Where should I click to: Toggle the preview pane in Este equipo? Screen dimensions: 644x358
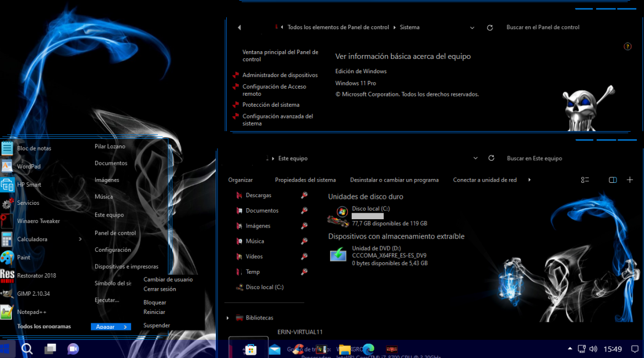613,180
